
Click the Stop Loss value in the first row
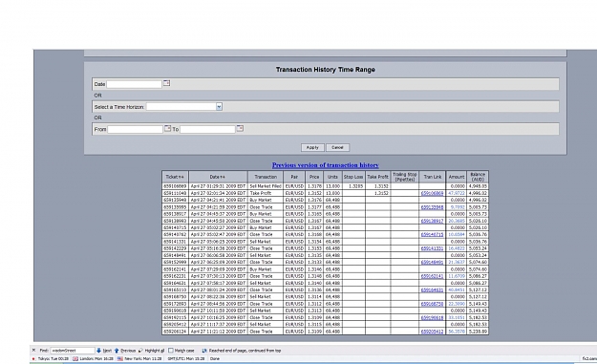(x=356, y=186)
